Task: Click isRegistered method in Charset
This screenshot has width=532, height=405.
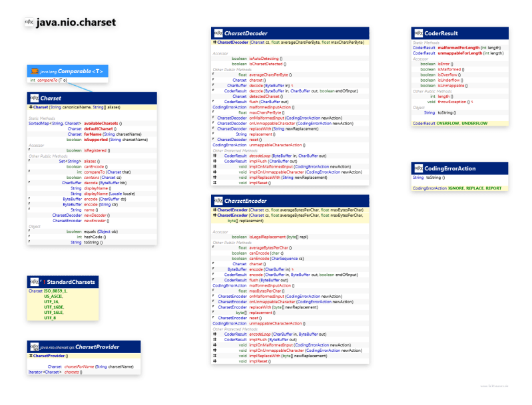Action: coord(95,150)
